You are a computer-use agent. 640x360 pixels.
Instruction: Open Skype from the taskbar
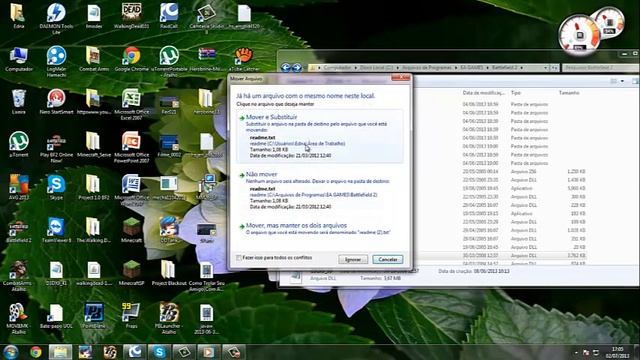(x=159, y=352)
